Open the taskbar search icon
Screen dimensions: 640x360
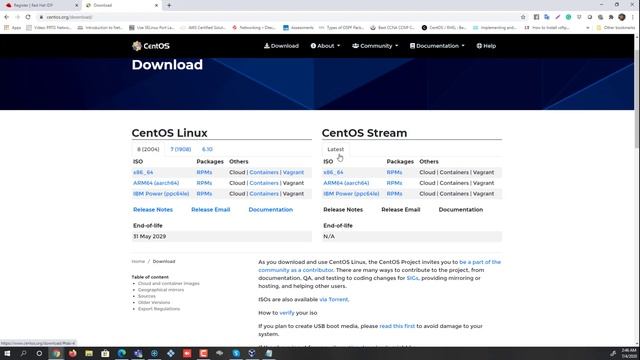[23, 353]
